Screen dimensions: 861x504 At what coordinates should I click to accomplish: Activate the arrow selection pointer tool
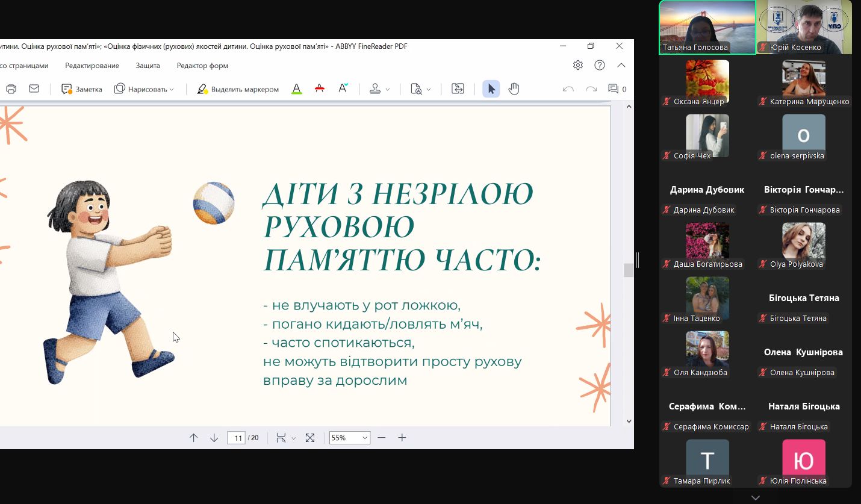pos(491,89)
